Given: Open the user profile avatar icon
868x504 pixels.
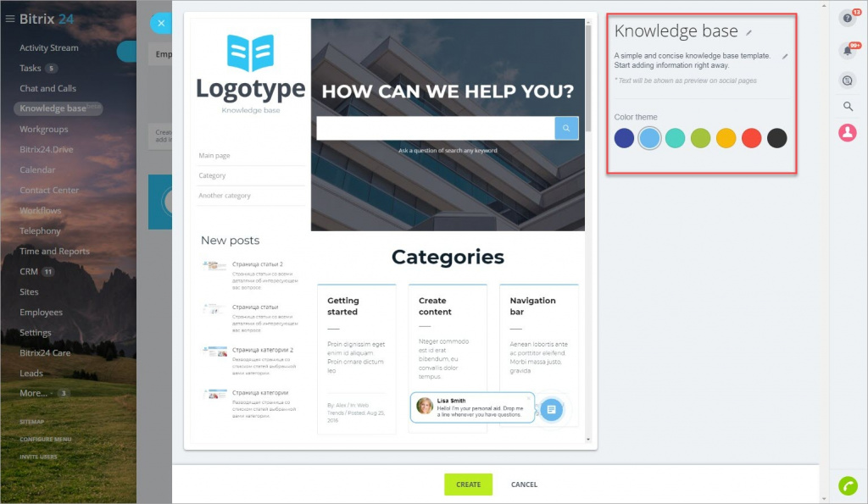Looking at the screenshot, I should point(848,133).
